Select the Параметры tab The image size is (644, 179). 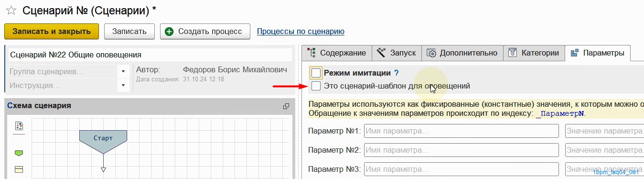pos(597,53)
